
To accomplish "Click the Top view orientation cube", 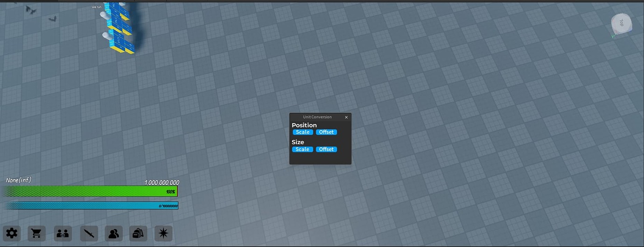I will [x=622, y=23].
